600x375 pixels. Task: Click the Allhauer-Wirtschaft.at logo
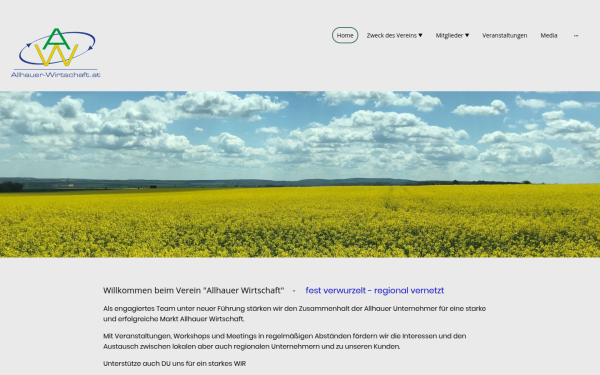(x=56, y=53)
